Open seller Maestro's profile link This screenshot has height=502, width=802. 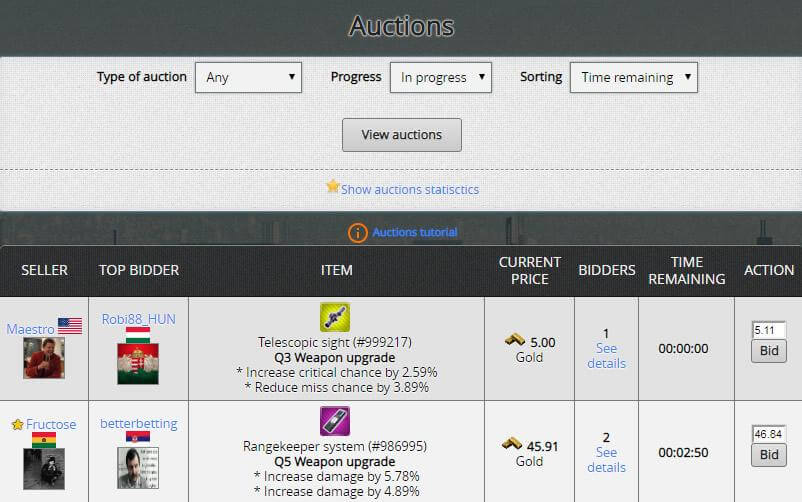30,328
